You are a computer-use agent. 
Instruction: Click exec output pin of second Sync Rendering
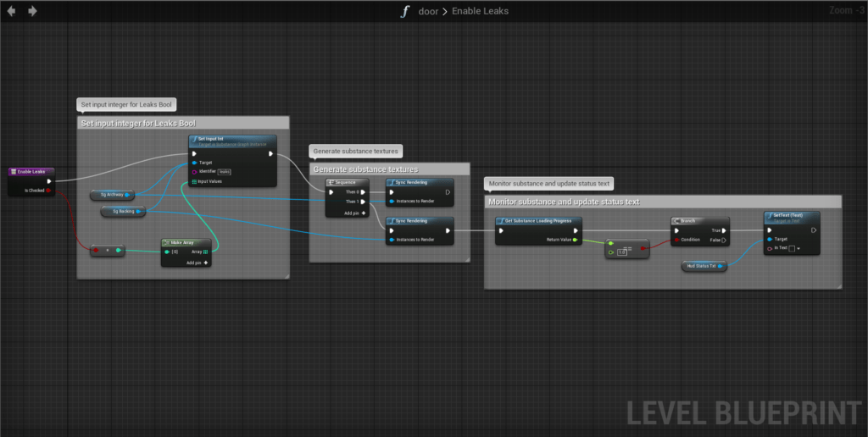[448, 230]
